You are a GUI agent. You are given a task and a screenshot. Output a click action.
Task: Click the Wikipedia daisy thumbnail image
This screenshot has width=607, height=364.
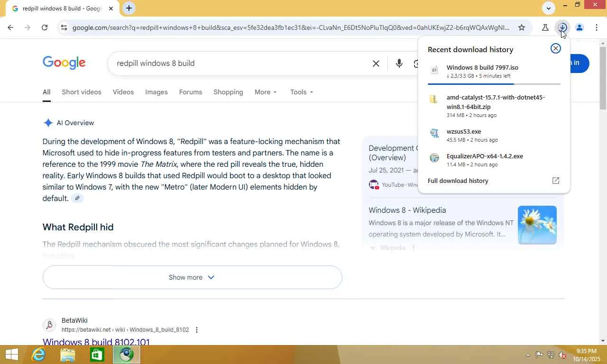tap(537, 225)
